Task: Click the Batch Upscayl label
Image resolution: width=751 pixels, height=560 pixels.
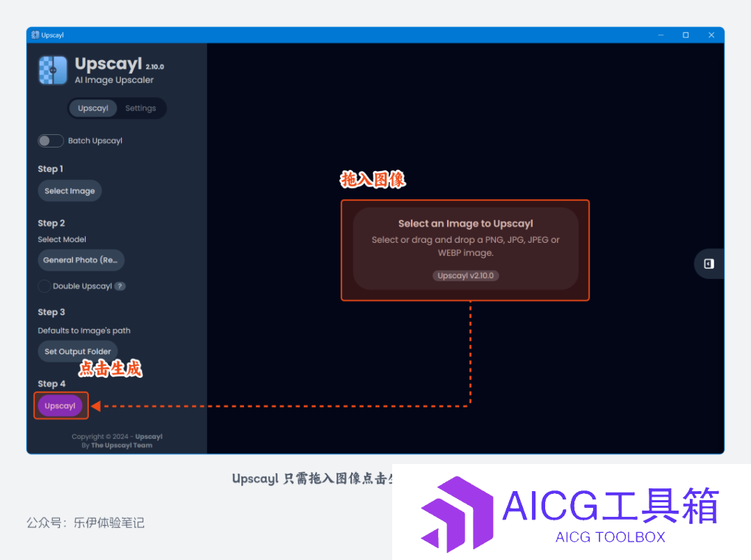Action: (95, 141)
